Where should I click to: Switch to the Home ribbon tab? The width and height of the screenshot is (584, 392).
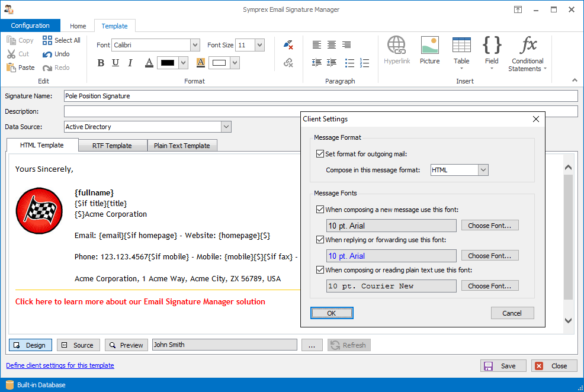[x=78, y=26]
